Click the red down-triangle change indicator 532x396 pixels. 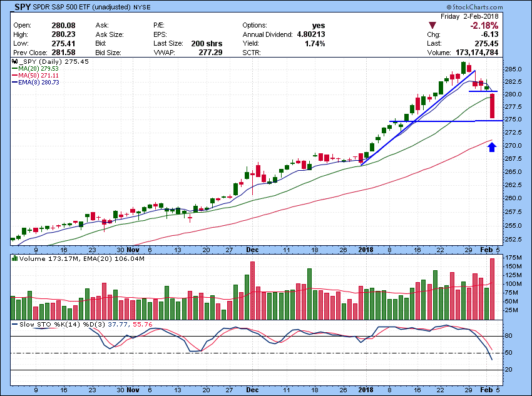pyautogui.click(x=432, y=26)
